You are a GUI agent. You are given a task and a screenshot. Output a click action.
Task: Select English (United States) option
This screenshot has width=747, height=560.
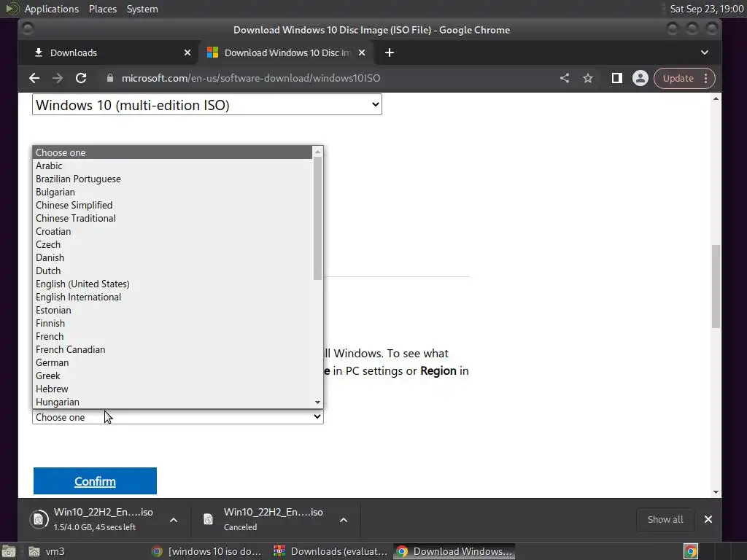point(174,284)
